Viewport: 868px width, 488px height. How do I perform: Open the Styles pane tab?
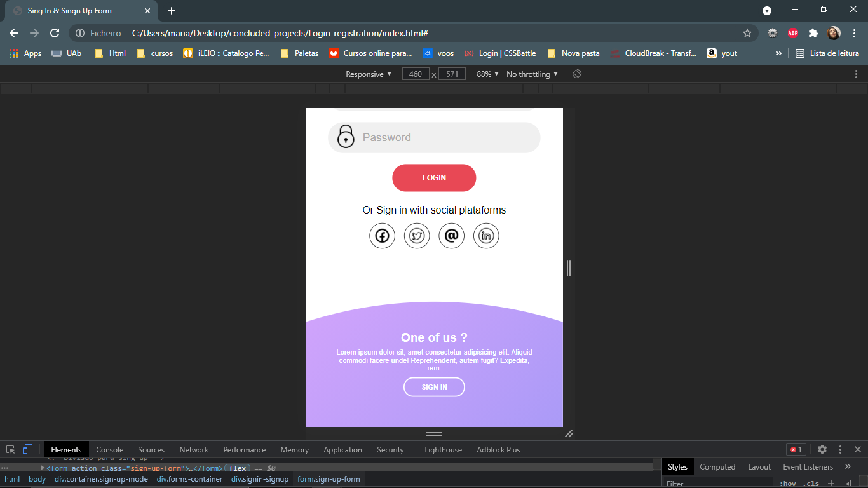click(x=677, y=466)
